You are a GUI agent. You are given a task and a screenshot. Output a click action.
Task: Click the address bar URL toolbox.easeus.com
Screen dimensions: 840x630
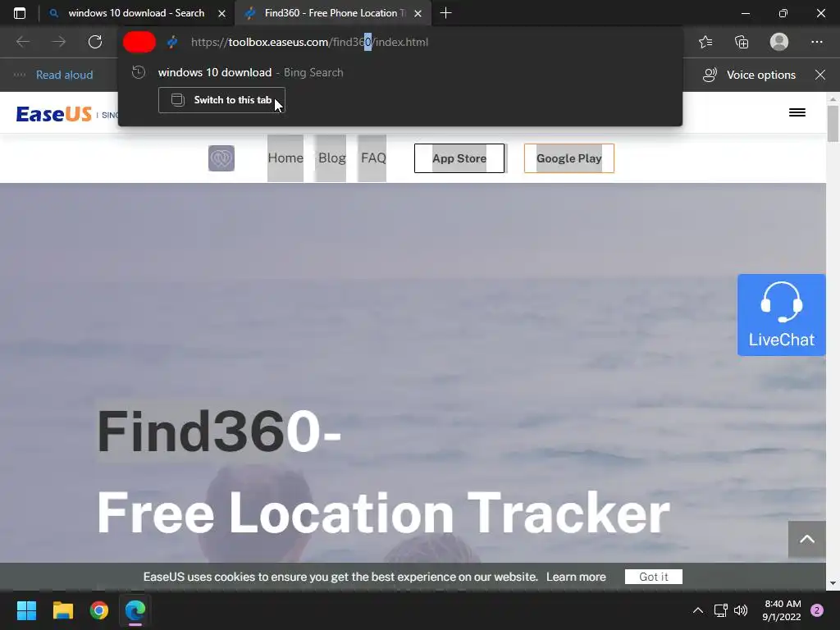[309, 42]
